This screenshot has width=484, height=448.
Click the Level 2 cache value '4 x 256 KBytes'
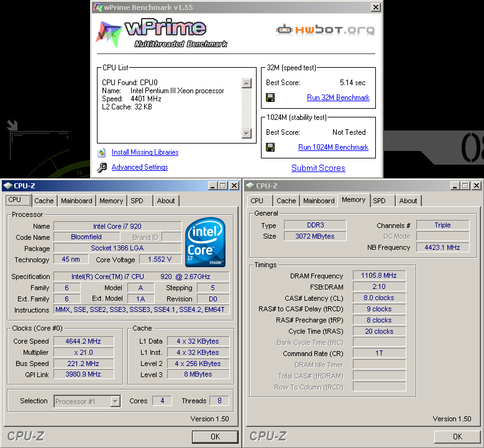[198, 363]
